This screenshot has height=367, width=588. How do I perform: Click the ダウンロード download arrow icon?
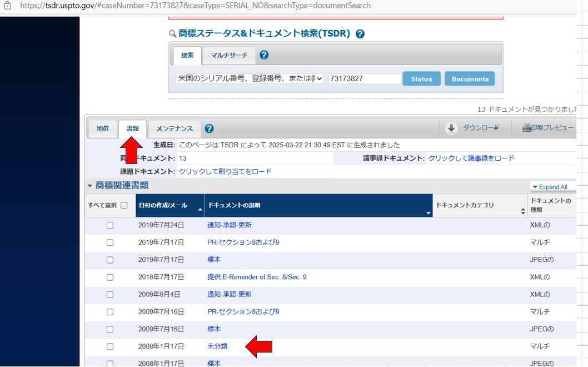(451, 128)
